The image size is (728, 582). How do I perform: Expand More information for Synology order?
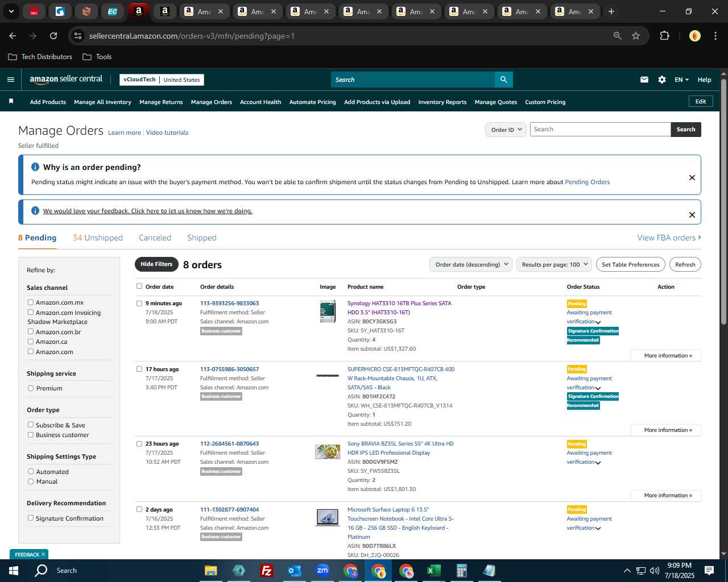pos(666,356)
